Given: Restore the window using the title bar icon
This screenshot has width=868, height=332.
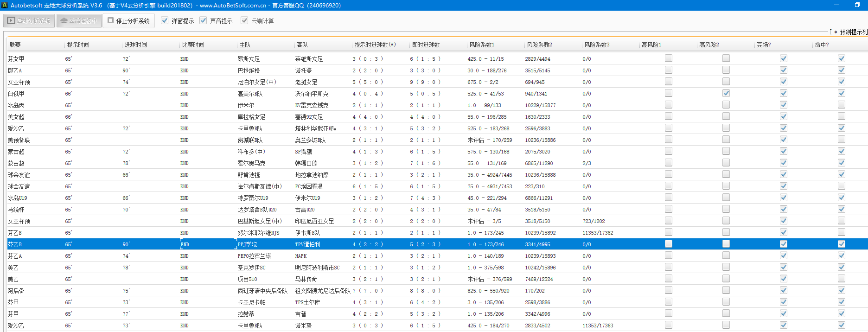Looking at the screenshot, I should [x=857, y=5].
